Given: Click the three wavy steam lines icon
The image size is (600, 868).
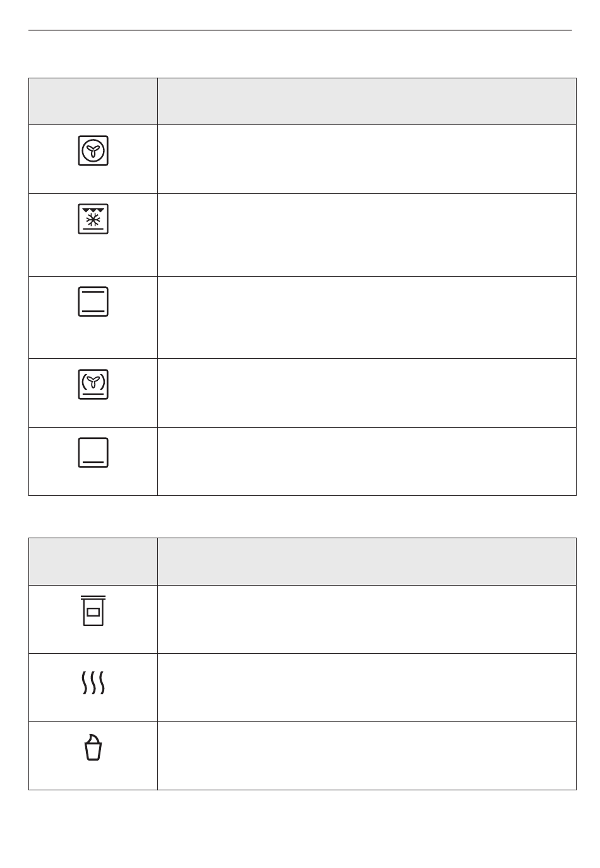Looking at the screenshot, I should coord(93,684).
